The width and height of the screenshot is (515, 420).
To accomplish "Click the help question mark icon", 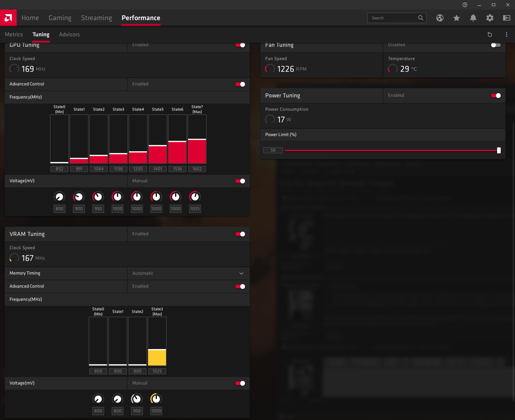I will tap(465, 5).
